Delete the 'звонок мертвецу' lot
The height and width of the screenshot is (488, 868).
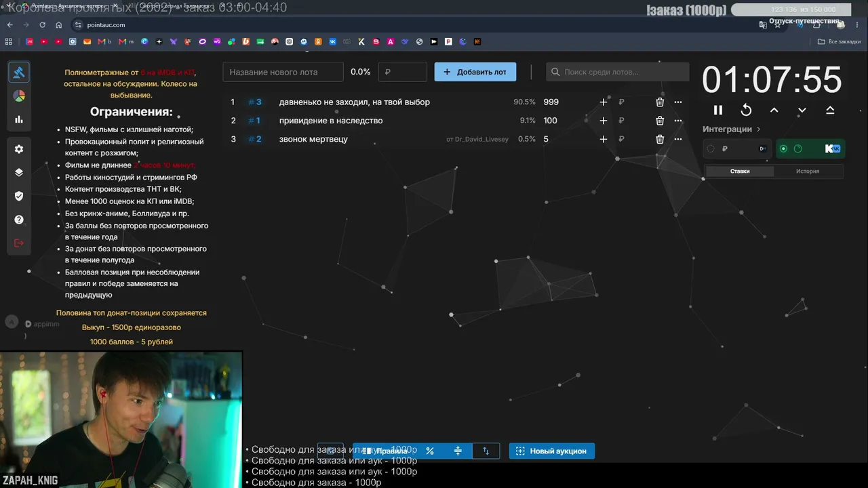[660, 139]
